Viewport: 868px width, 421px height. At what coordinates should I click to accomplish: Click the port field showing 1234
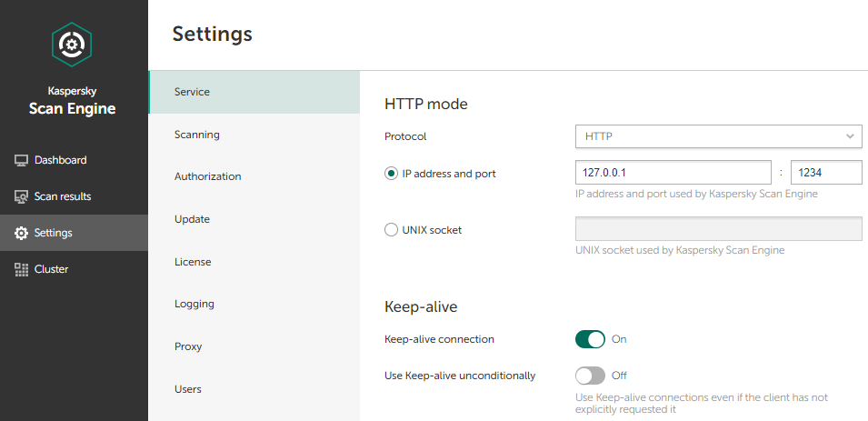click(825, 173)
